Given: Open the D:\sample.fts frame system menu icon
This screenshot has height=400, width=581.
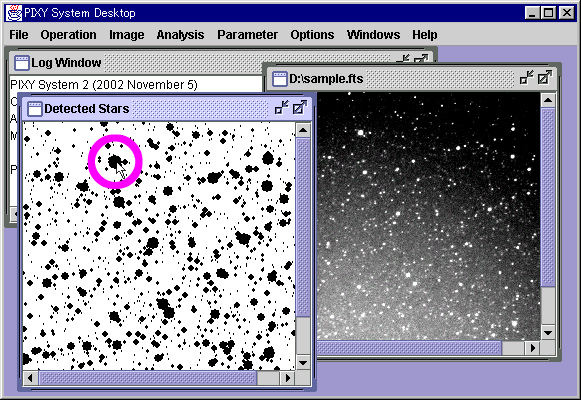Looking at the screenshot, I should (279, 79).
